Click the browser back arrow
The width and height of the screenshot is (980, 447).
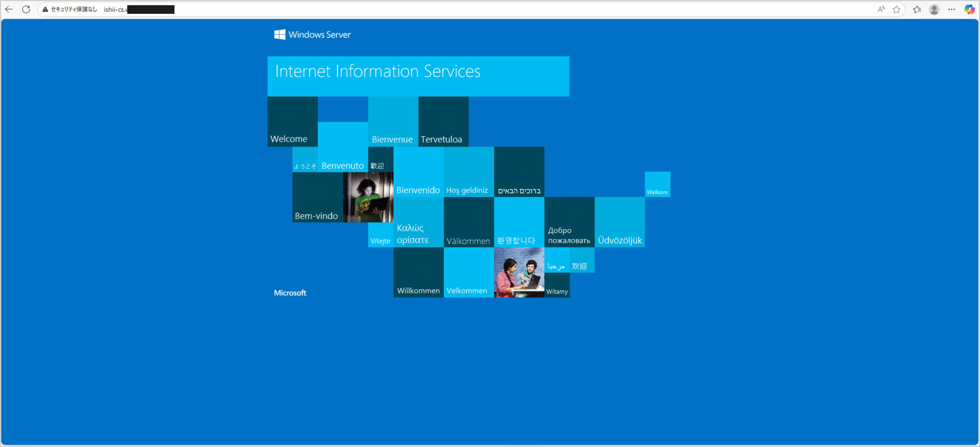[9, 9]
